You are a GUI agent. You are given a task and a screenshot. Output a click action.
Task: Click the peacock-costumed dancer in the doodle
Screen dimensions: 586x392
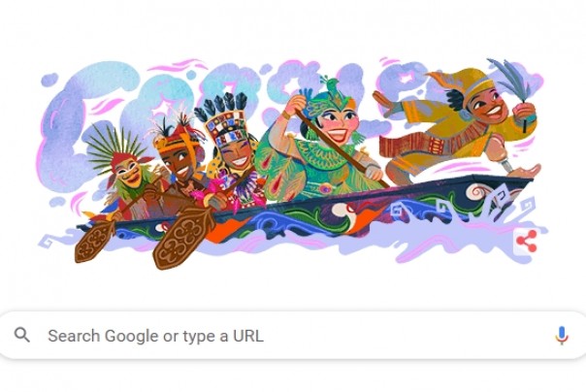pyautogui.click(x=321, y=146)
